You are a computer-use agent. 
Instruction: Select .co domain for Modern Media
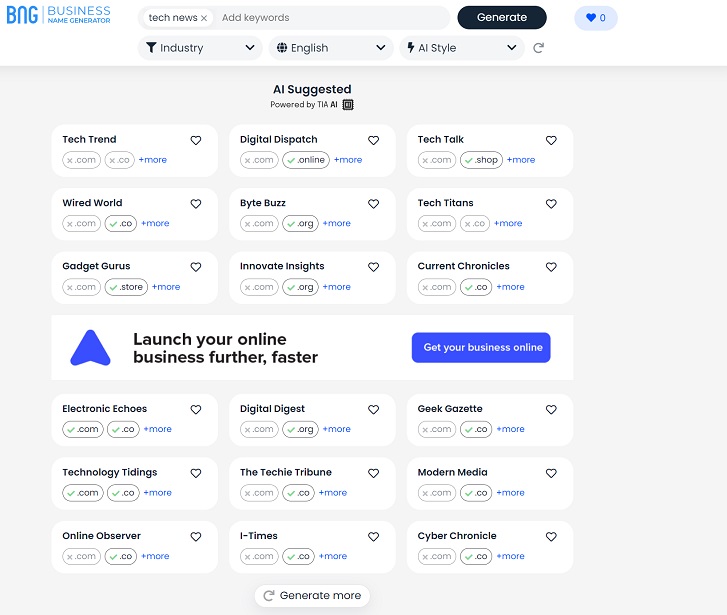pos(476,493)
